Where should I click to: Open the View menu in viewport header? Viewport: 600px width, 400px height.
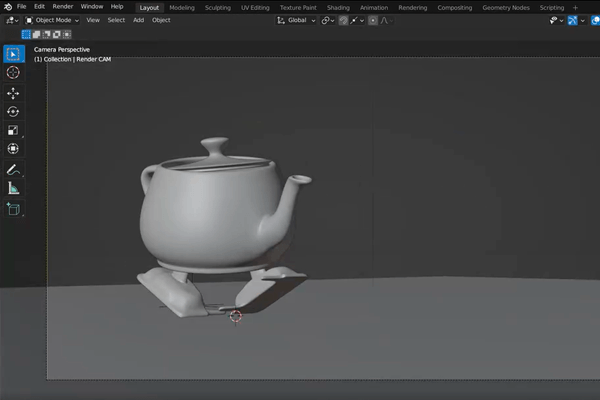point(93,20)
